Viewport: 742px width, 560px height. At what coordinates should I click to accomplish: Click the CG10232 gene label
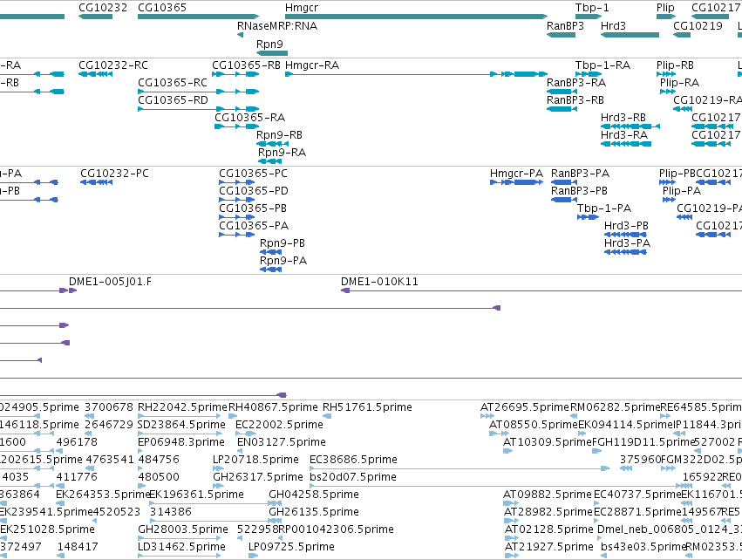click(103, 8)
